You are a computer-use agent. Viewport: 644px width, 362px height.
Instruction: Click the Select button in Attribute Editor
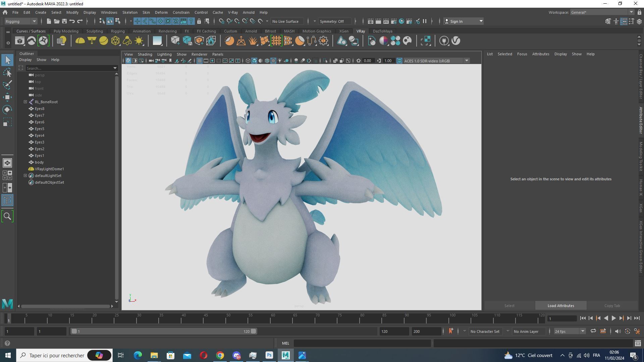click(x=509, y=306)
